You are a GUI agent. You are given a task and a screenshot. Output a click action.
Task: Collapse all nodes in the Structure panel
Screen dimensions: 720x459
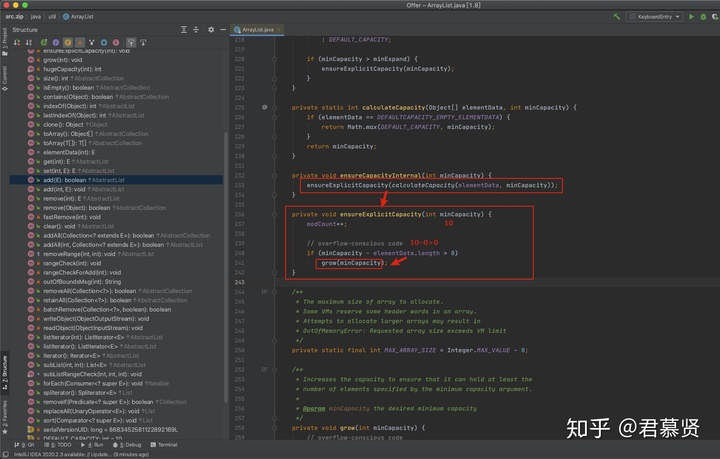tap(196, 29)
